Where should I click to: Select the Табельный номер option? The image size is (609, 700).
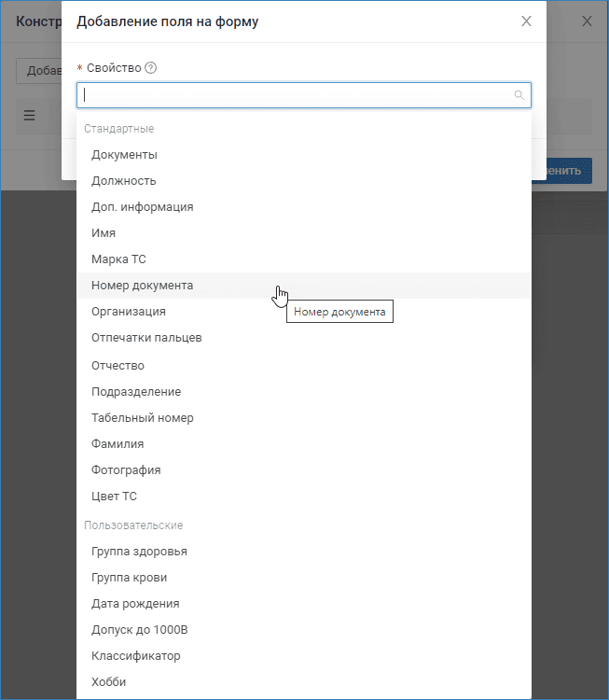pos(143,418)
